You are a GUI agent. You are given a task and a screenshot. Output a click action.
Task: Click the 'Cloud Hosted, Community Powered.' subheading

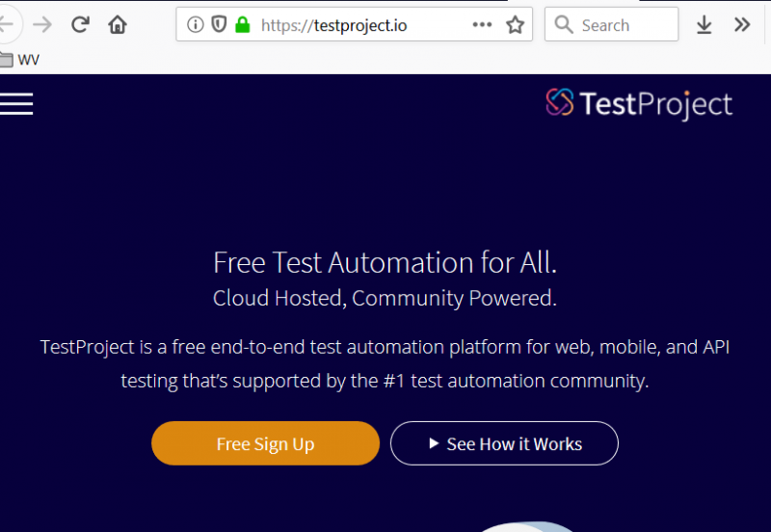coord(385,298)
